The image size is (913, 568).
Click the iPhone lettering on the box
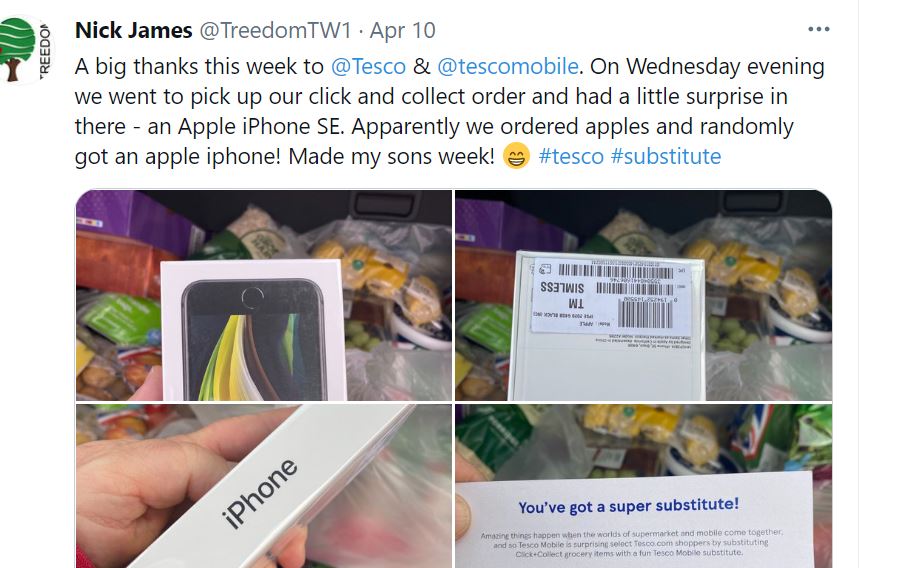tap(260, 493)
